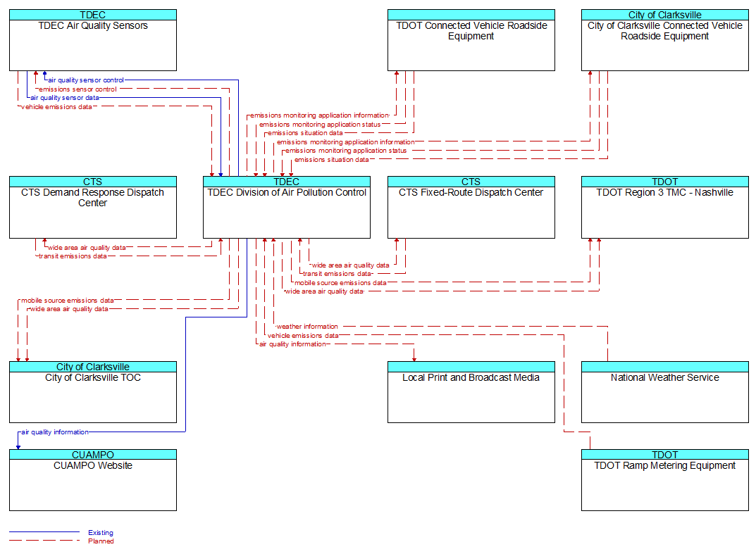756x554 pixels.
Task: Click the CTS Fixed-Route Dispatch Center box
Action: (471, 207)
